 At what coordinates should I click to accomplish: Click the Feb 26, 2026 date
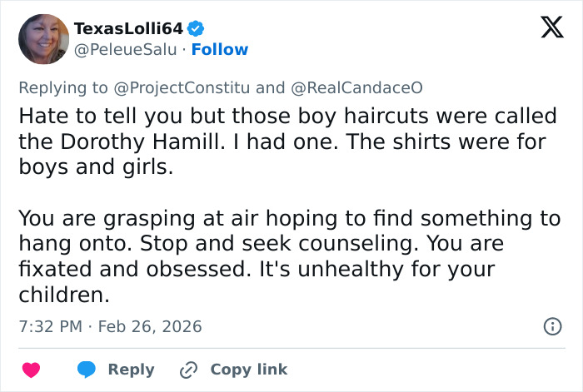pyautogui.click(x=150, y=326)
